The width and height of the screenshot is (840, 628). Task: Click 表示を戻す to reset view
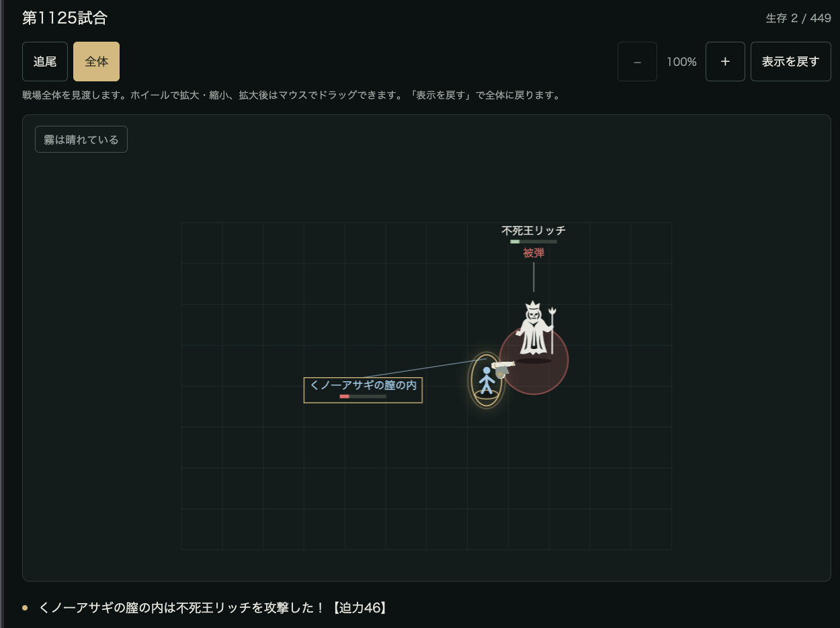(x=790, y=61)
